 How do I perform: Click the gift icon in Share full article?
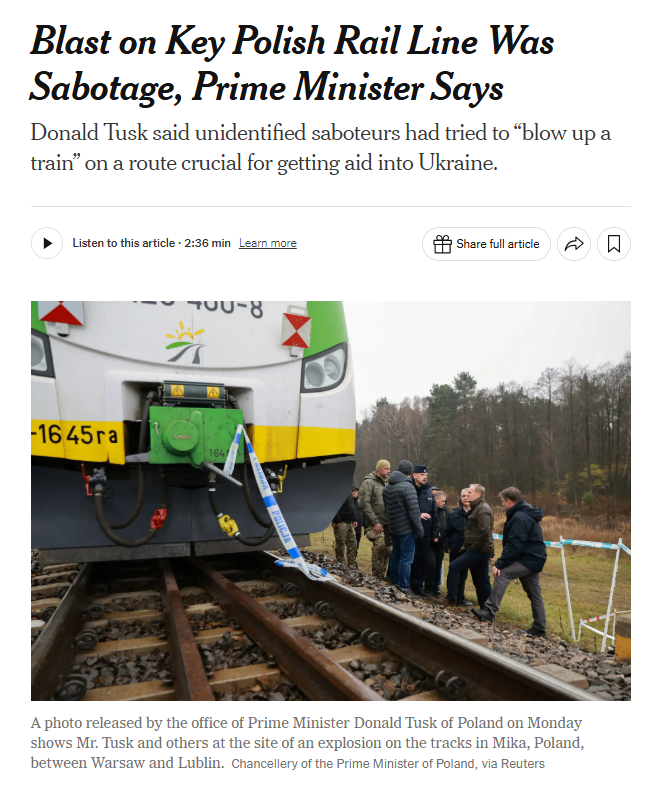[x=442, y=244]
